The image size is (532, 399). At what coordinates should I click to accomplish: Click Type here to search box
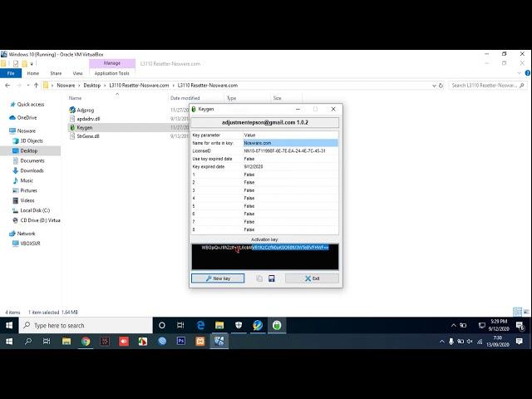coord(86,325)
